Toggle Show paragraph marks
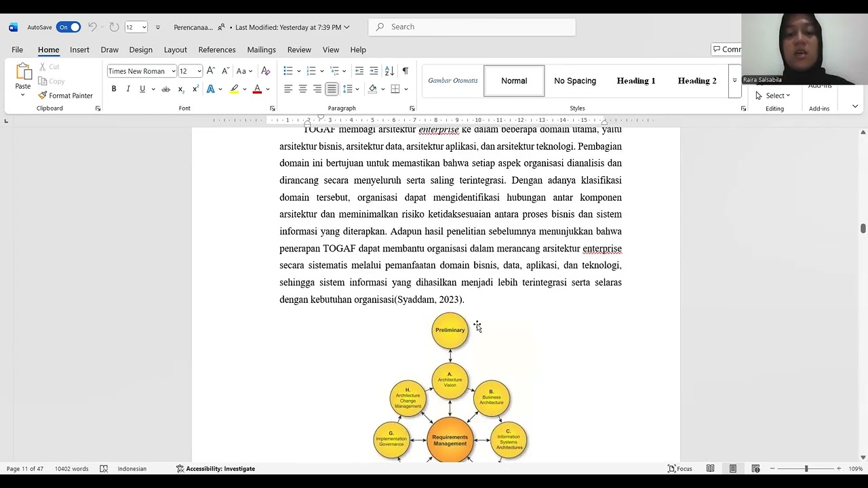This screenshot has height=488, width=868. tap(405, 71)
